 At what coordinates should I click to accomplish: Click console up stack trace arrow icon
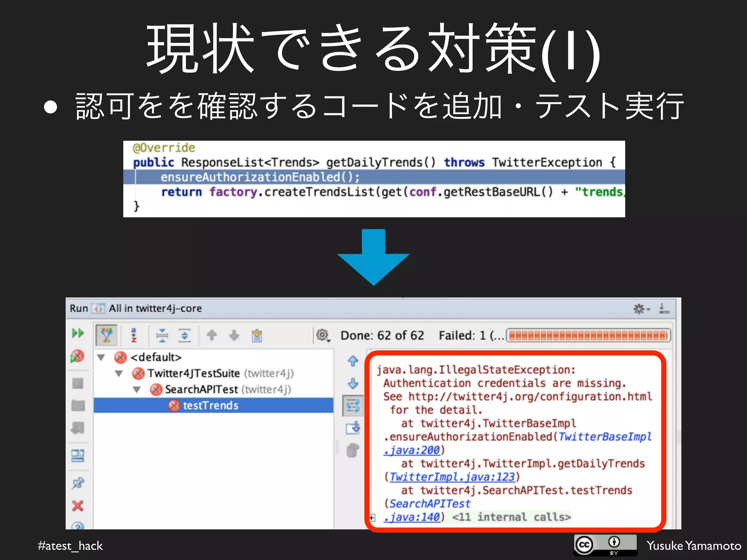(353, 361)
